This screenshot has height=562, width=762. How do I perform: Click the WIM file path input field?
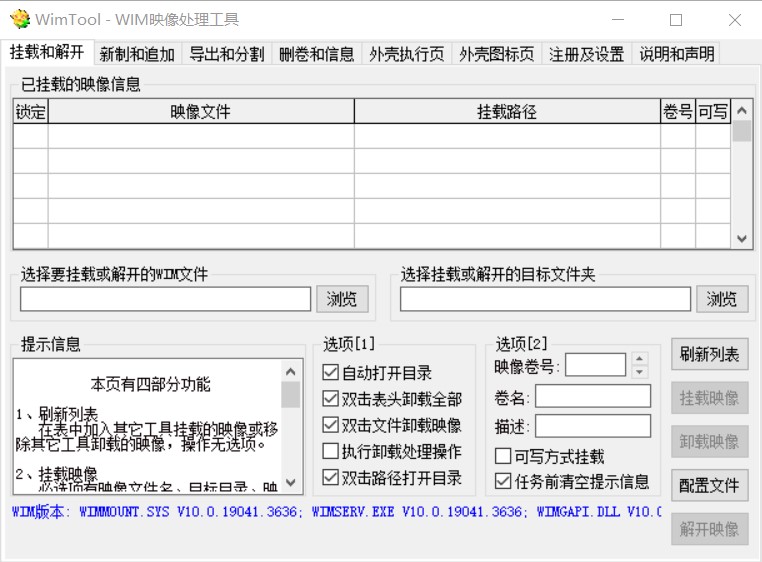165,299
